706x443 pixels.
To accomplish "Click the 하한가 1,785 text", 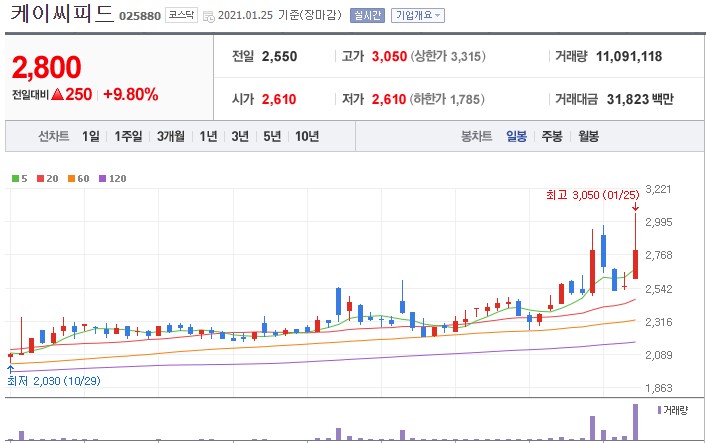I will point(447,99).
